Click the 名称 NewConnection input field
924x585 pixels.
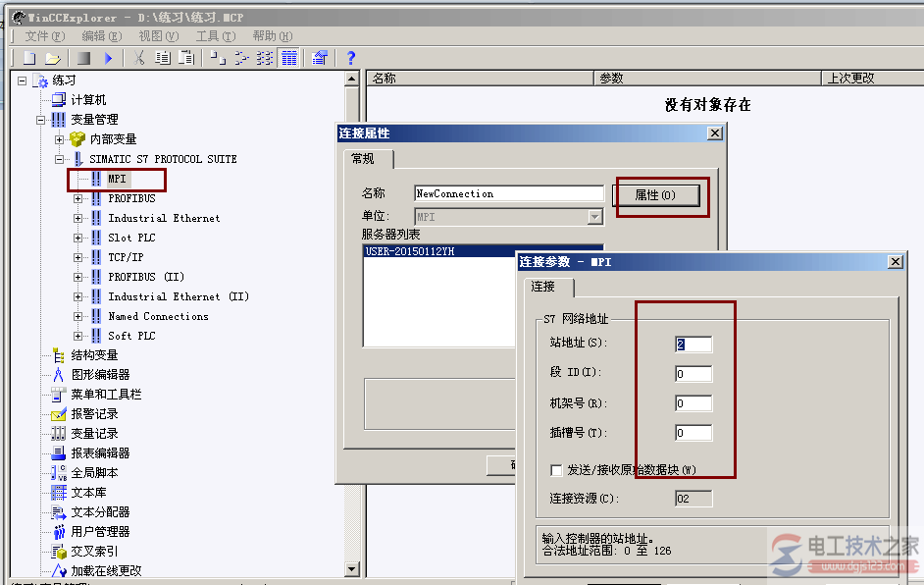(509, 193)
